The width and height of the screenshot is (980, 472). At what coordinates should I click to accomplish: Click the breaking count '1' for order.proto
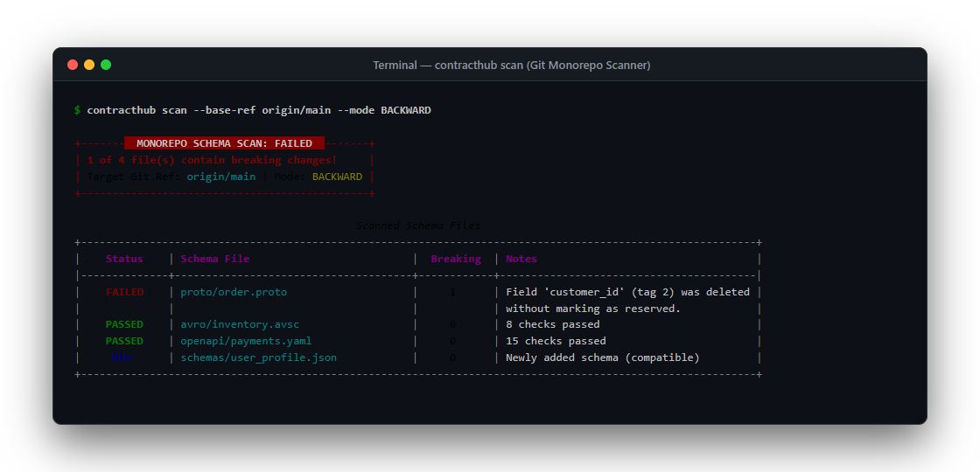[452, 292]
